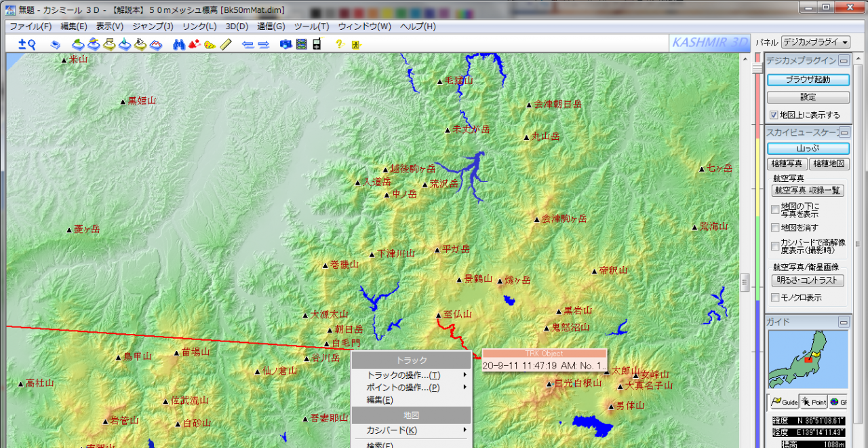Select the ruler measurement tool
This screenshot has height=448, width=868.
(226, 44)
